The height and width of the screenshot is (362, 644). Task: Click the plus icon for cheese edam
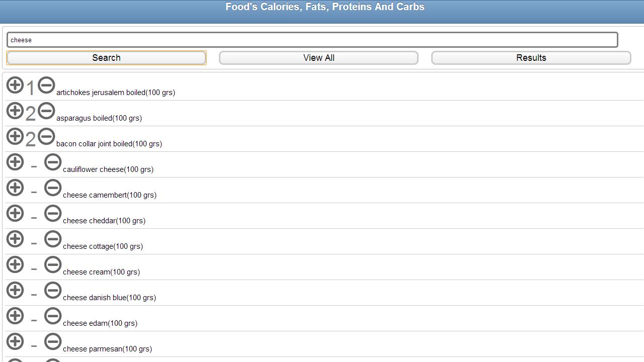click(15, 316)
